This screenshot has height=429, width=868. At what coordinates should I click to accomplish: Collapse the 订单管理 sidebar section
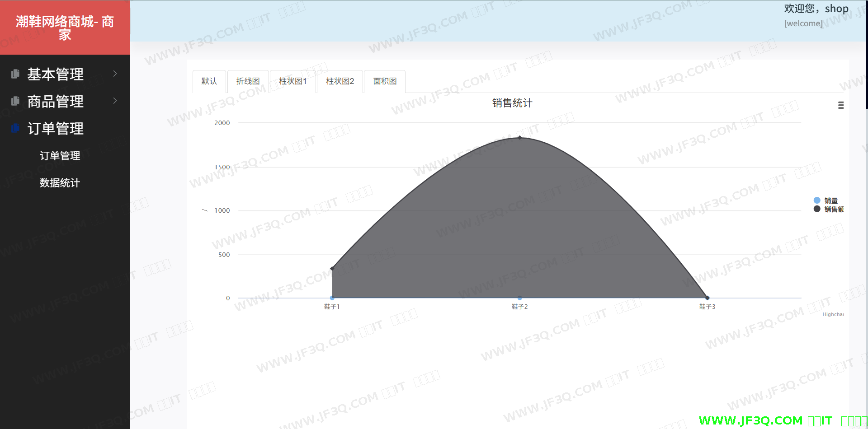pos(55,129)
